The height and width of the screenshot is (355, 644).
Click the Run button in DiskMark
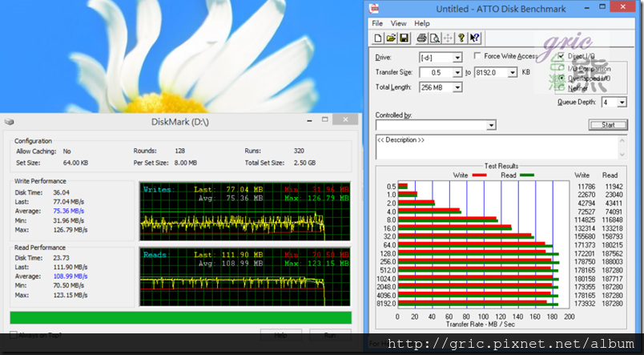tap(330, 335)
